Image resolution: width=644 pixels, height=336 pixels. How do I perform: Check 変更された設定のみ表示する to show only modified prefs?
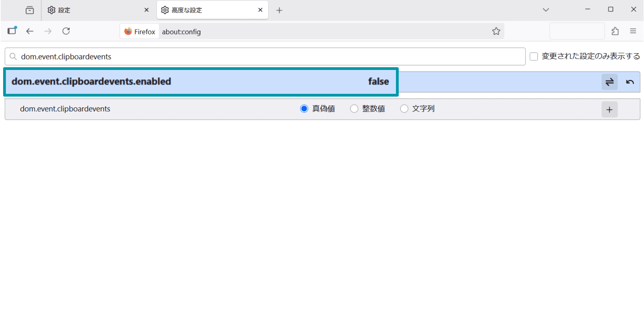tap(534, 56)
